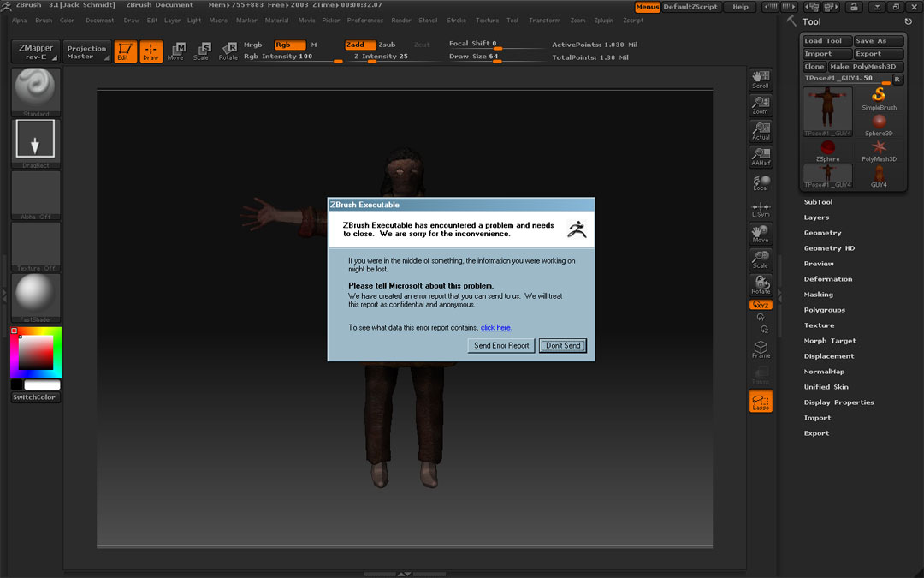Toggle the Zadd sculpting mode
Viewport: 924px width, 578px height.
coord(361,45)
